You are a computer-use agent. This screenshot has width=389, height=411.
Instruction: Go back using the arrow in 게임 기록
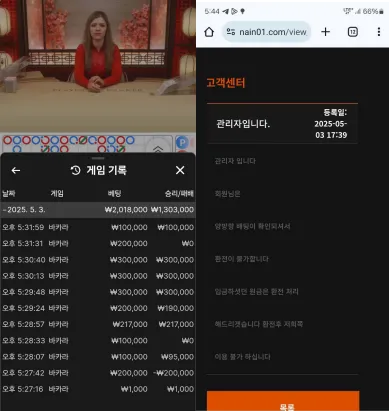(16, 170)
